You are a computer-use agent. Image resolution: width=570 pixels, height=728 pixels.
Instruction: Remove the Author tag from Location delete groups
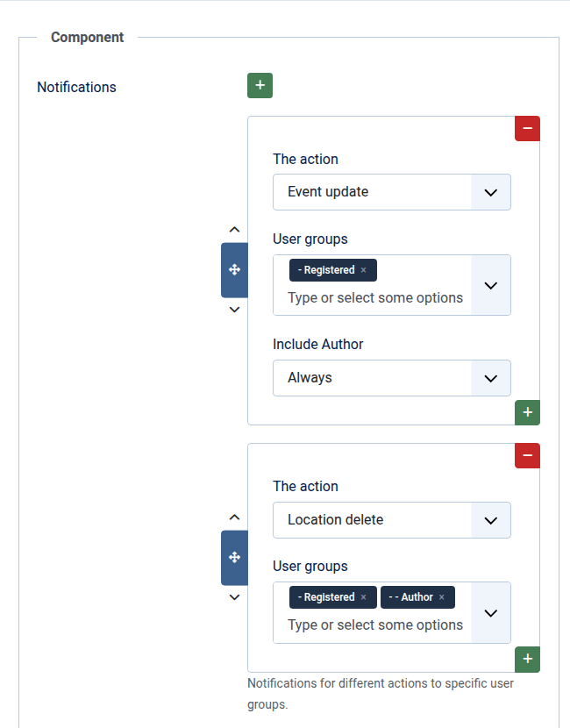pyautogui.click(x=440, y=596)
